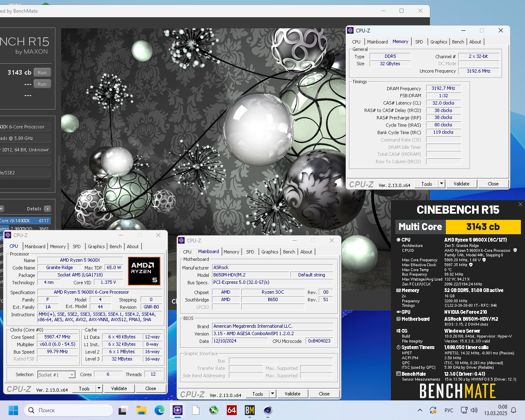525x420 pixels.
Task: Switch to SPD tab in the CPU-Z Memory window
Action: tap(419, 42)
